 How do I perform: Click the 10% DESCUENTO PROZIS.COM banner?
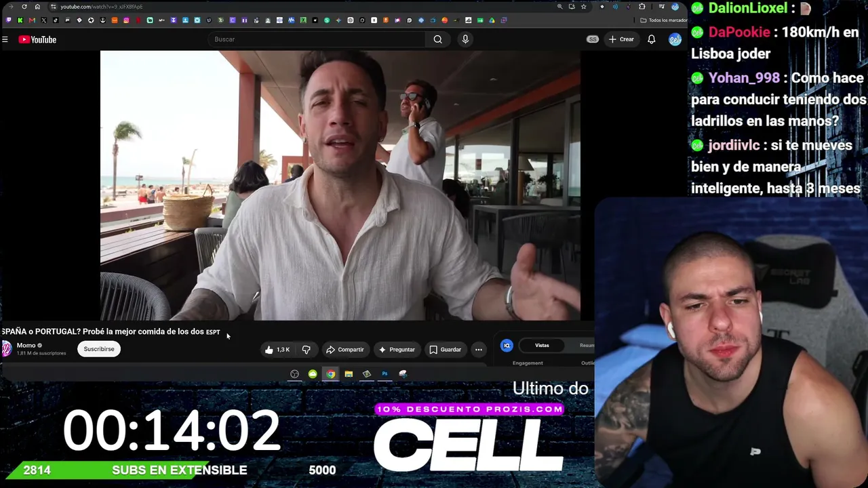[469, 409]
